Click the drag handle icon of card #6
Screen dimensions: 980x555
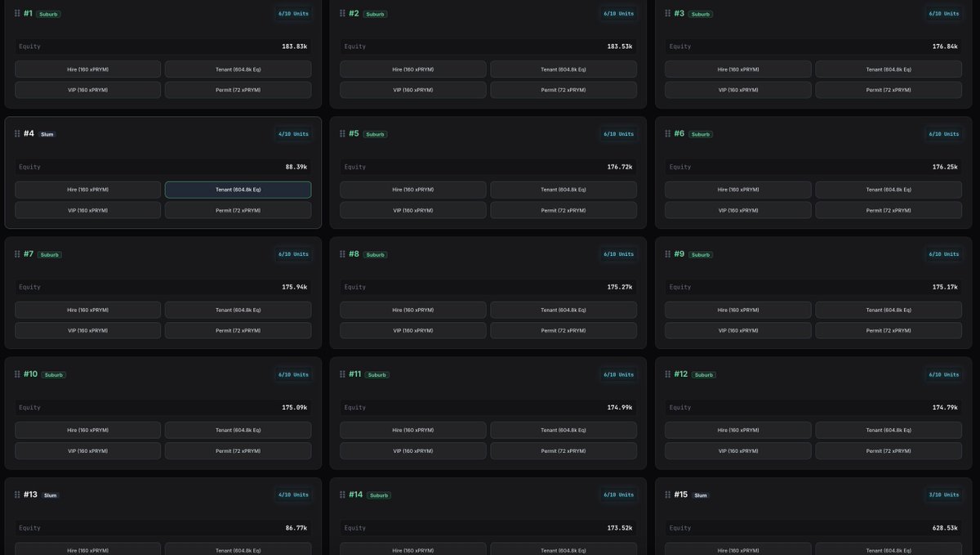(x=667, y=133)
